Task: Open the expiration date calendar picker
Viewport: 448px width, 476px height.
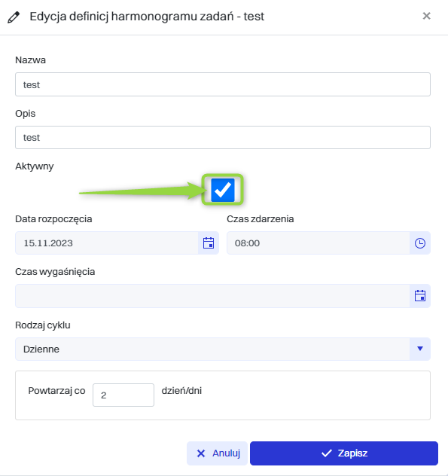Action: [420, 296]
